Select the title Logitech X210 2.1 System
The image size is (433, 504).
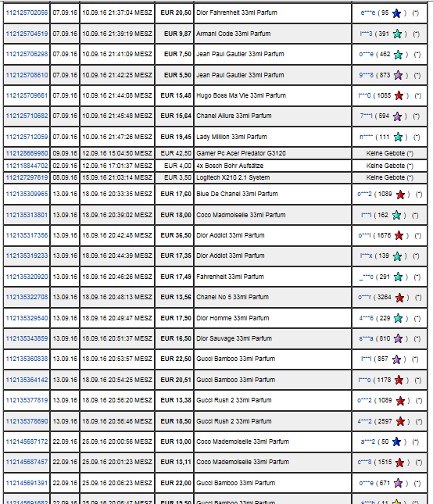point(233,177)
